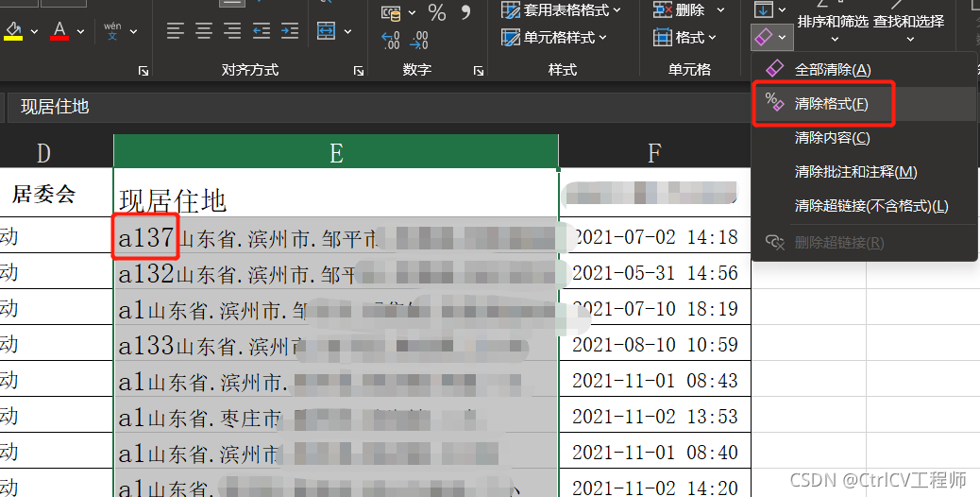Select column D header
Image resolution: width=980 pixels, height=497 pixels.
click(57, 152)
